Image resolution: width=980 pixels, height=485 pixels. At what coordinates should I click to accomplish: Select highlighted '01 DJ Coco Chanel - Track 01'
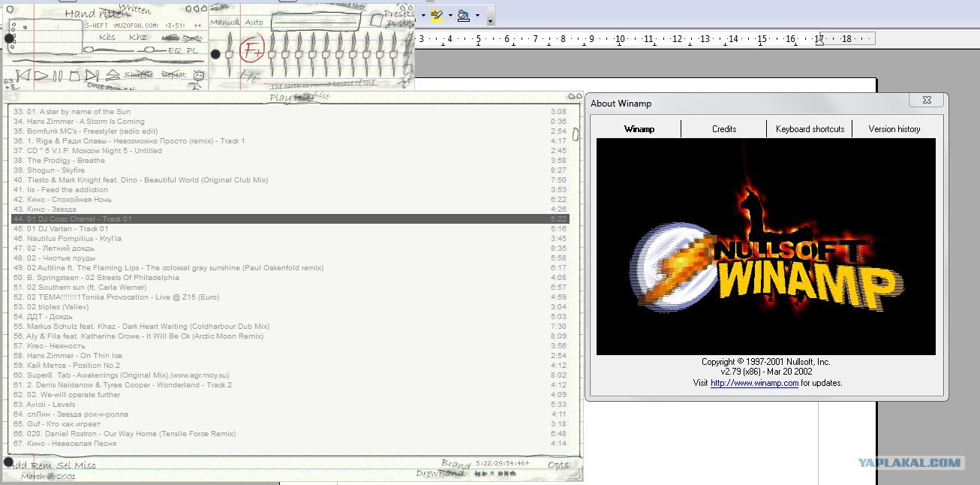click(290, 219)
